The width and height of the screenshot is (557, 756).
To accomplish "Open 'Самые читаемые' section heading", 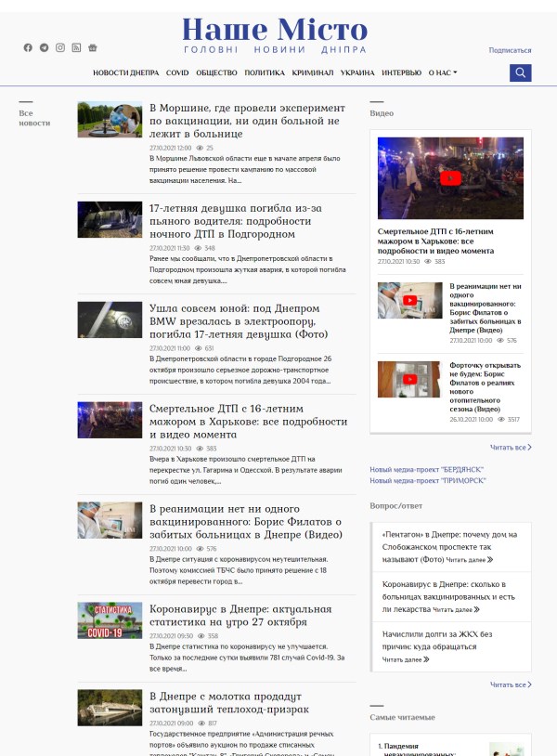I will point(402,717).
